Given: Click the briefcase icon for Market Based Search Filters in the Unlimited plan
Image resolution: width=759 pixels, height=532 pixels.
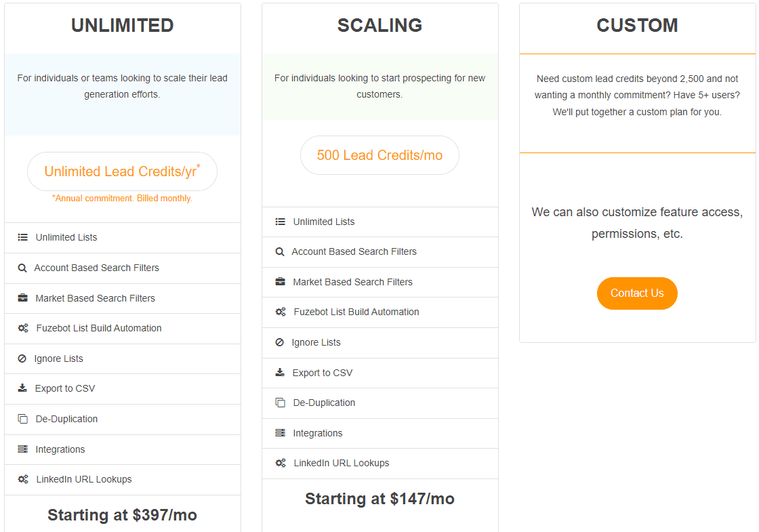Looking at the screenshot, I should (x=23, y=298).
